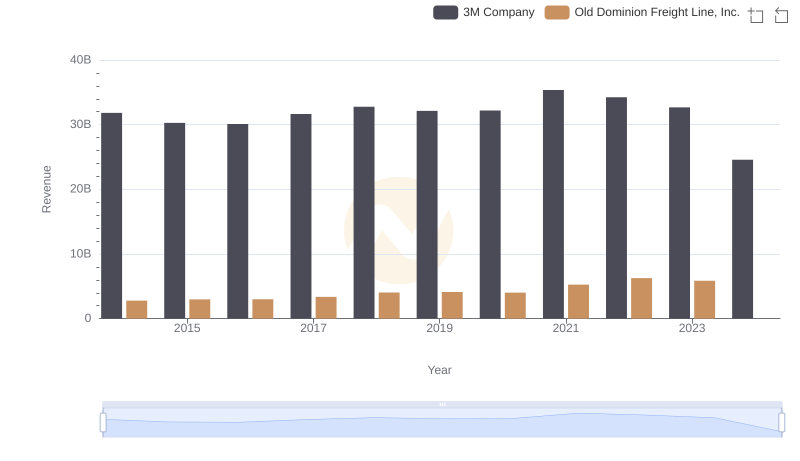Select the 3M Company bar for 2024
Image resolution: width=800 pixels, height=461 pixels.
tap(742, 239)
